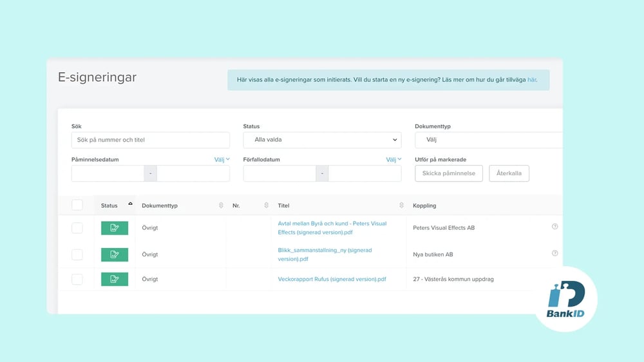Check the box for Peters Visual Effects row
The height and width of the screenshot is (362, 644).
[77, 228]
